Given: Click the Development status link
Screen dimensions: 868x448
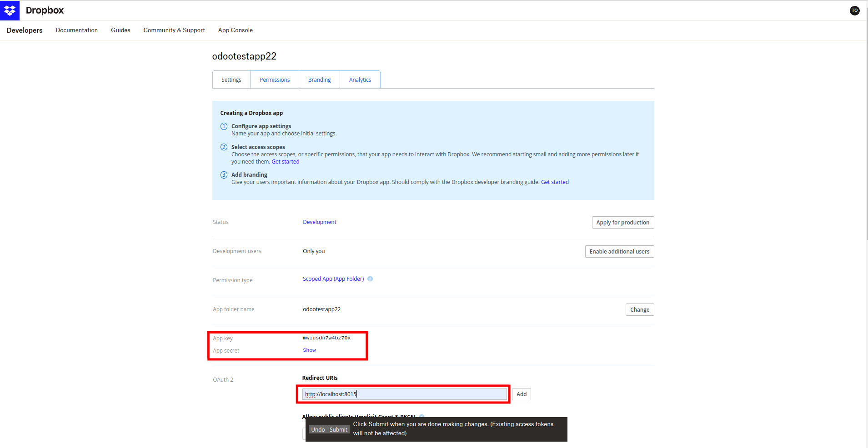Looking at the screenshot, I should point(320,222).
